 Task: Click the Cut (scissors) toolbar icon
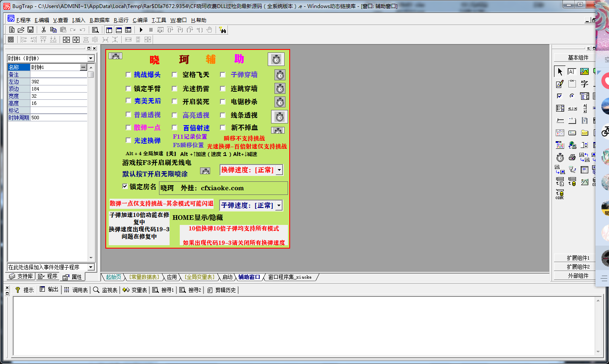pyautogui.click(x=44, y=30)
